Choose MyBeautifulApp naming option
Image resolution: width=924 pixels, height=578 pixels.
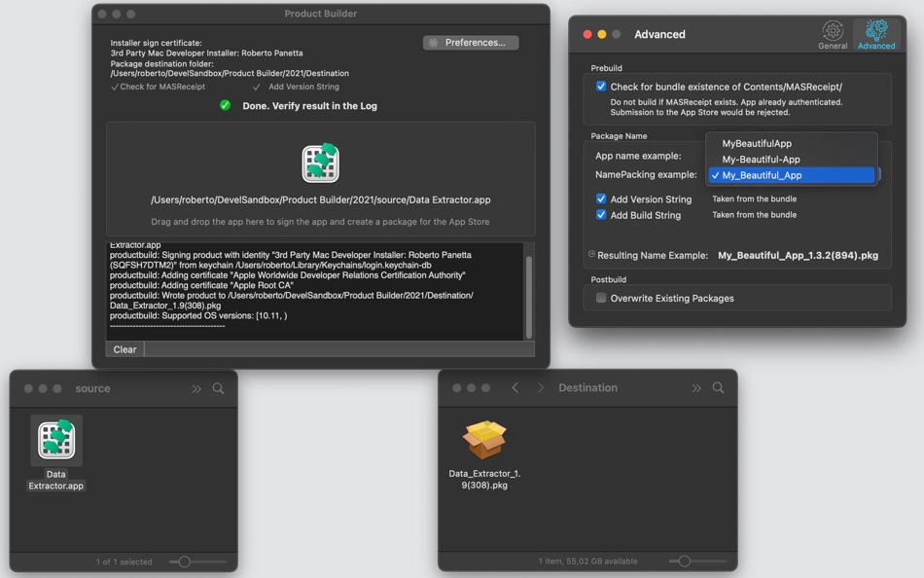pos(792,143)
